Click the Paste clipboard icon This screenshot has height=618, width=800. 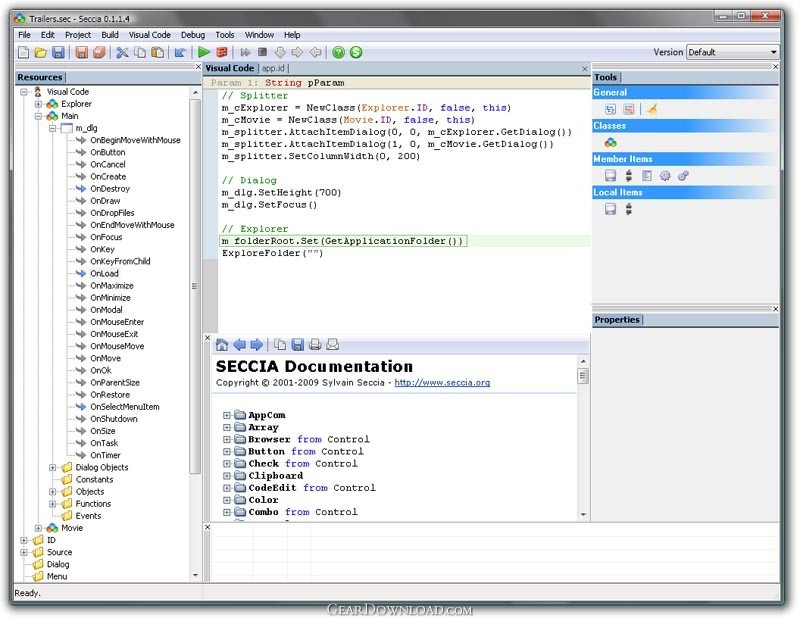click(158, 52)
